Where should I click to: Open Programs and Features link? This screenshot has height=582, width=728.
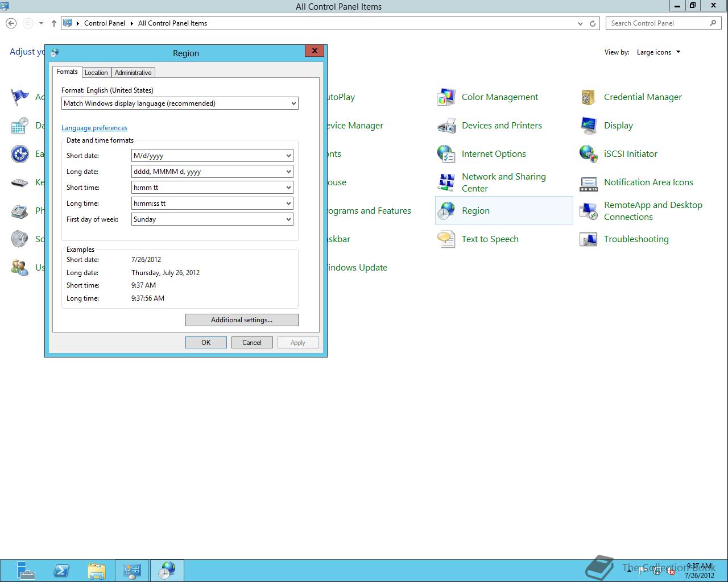tap(369, 211)
